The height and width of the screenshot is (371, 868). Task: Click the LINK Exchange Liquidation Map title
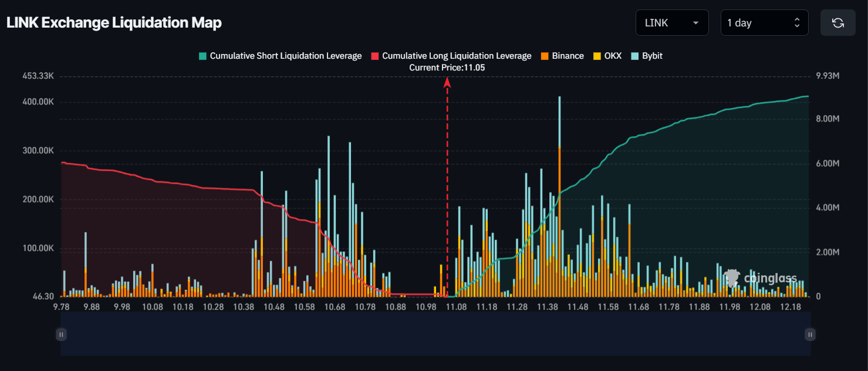[114, 23]
